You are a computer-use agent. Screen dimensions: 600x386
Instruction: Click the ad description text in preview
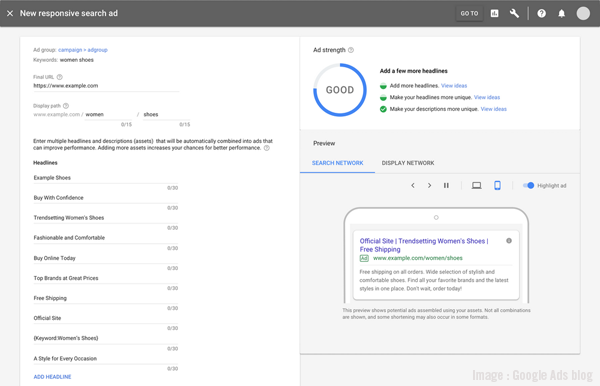pos(434,280)
